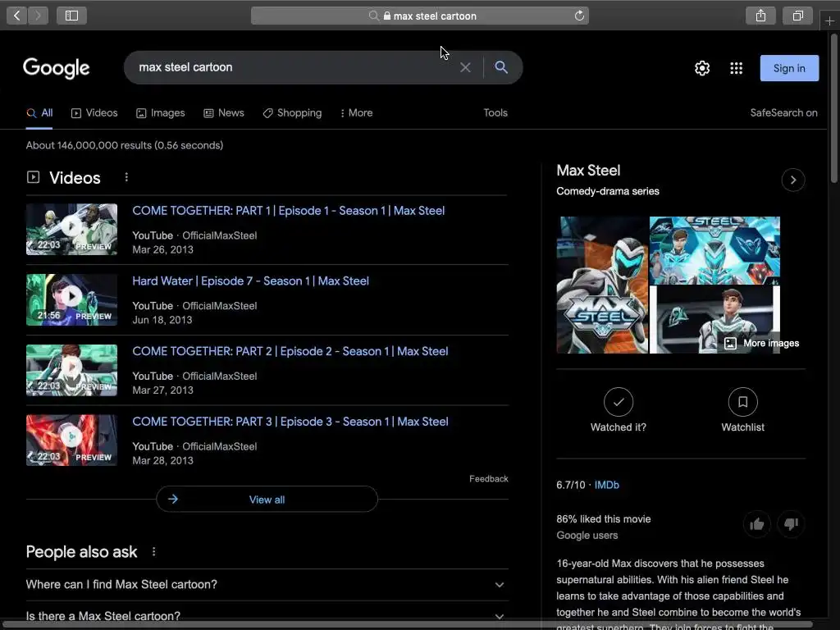Switch to the Videos tab
The height and width of the screenshot is (630, 840).
coord(94,113)
